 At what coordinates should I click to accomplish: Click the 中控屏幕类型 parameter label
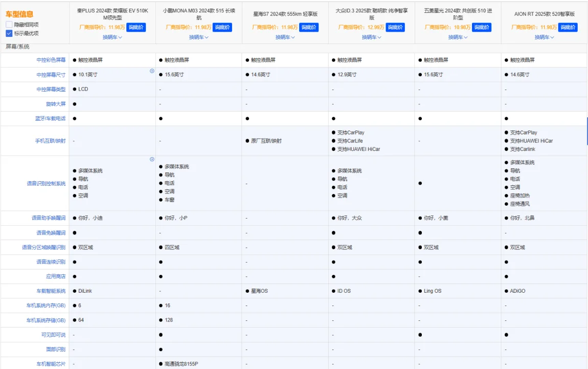tap(51, 90)
